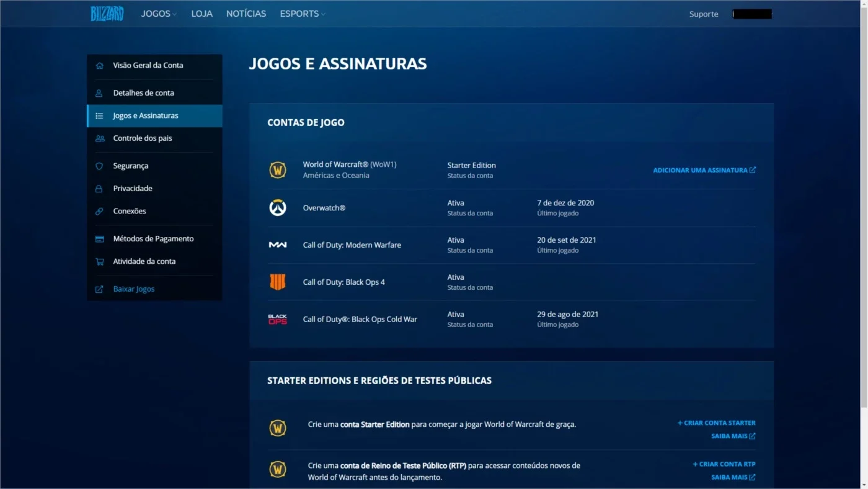
Task: Click Saiba mais under Criar conta Starter
Action: [733, 436]
